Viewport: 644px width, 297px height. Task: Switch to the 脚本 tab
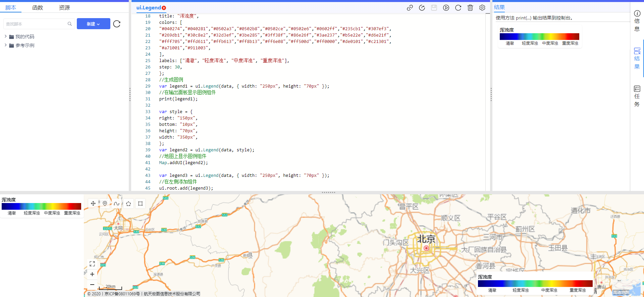(11, 7)
